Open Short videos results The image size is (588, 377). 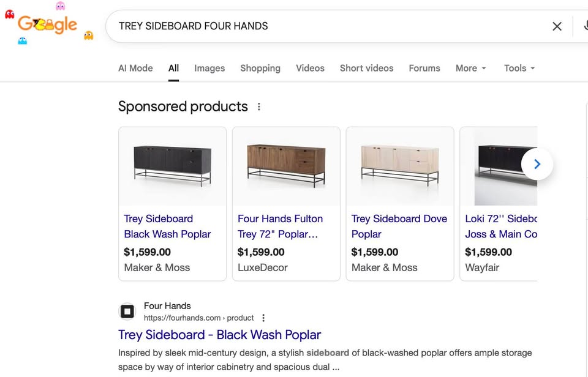coord(366,68)
